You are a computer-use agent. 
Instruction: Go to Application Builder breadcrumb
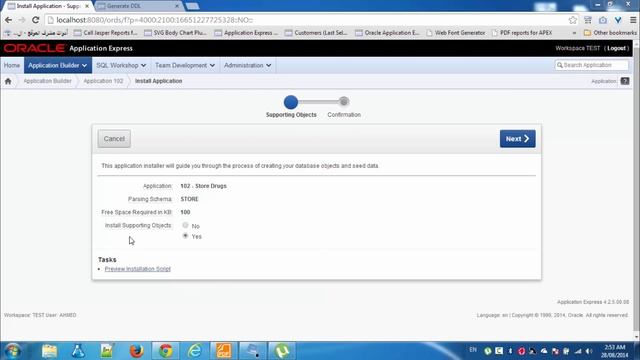click(47, 81)
